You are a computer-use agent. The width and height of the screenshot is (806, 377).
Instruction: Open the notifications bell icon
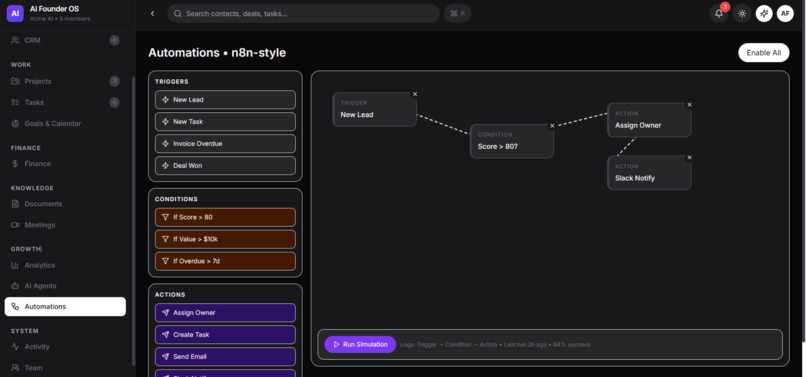719,14
